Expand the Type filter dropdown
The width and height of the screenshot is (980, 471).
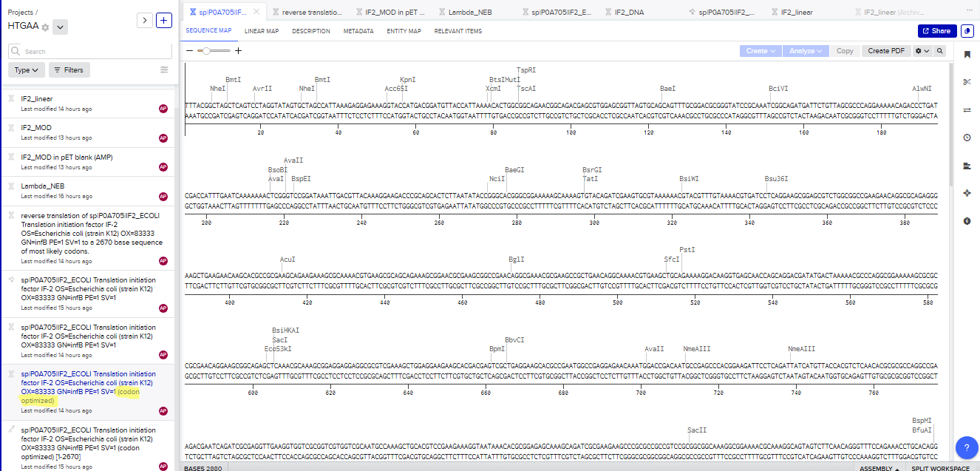26,70
